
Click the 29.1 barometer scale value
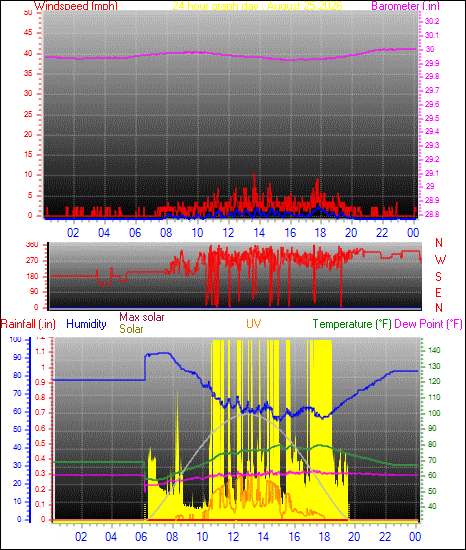coord(432,173)
